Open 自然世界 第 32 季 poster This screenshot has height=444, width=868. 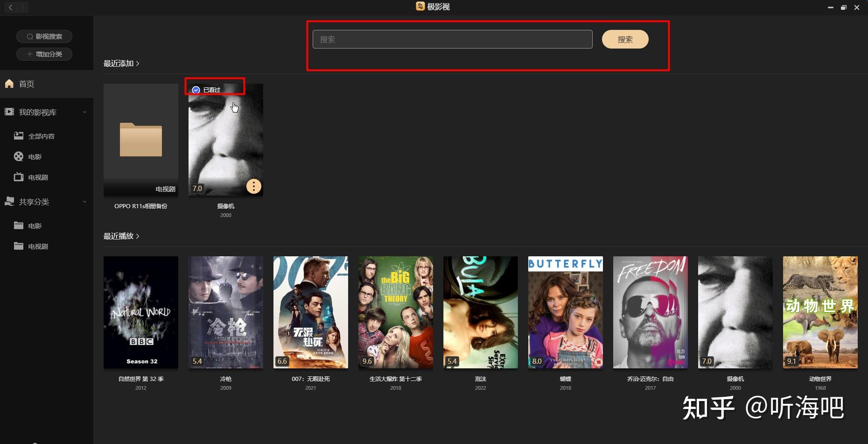click(x=141, y=312)
